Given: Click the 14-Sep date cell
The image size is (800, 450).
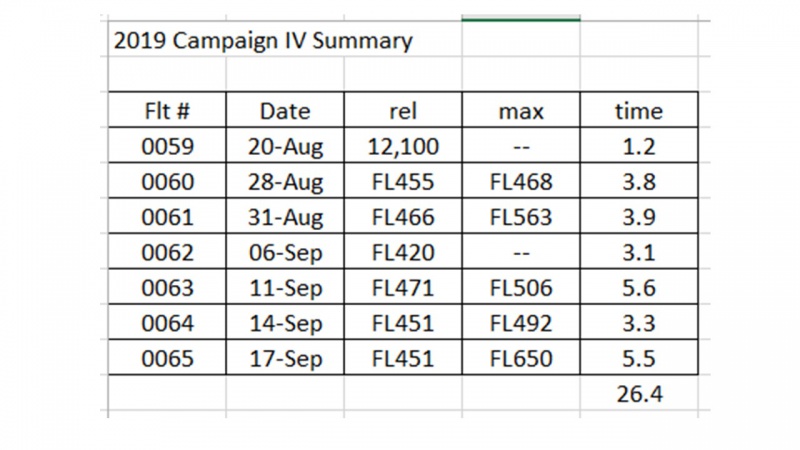Looking at the screenshot, I should (x=285, y=323).
